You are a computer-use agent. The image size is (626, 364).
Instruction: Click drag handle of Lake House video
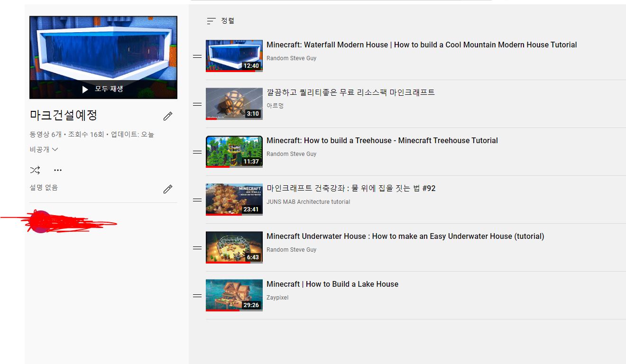pyautogui.click(x=197, y=296)
